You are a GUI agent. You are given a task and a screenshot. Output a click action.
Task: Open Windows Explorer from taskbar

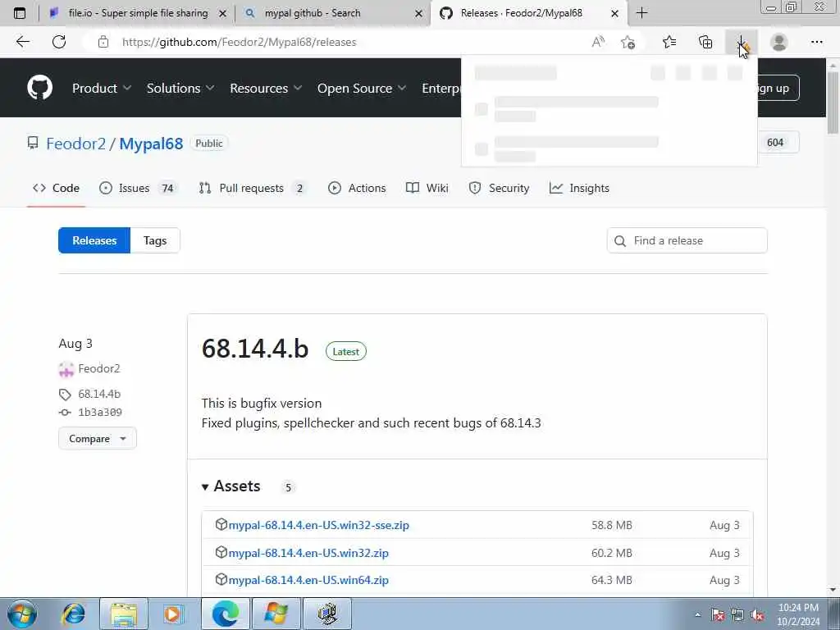[124, 614]
